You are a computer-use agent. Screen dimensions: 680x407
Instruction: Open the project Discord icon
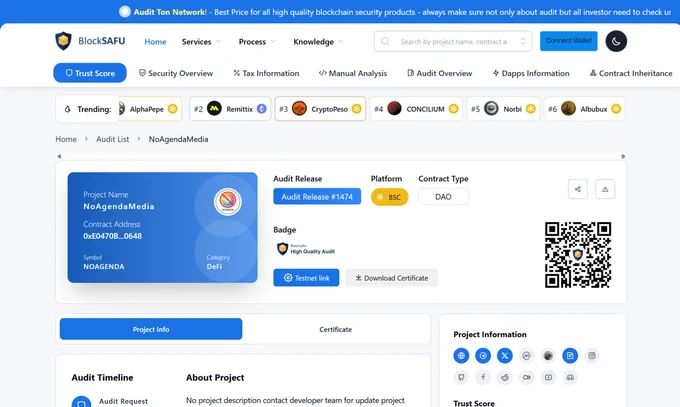(x=570, y=377)
